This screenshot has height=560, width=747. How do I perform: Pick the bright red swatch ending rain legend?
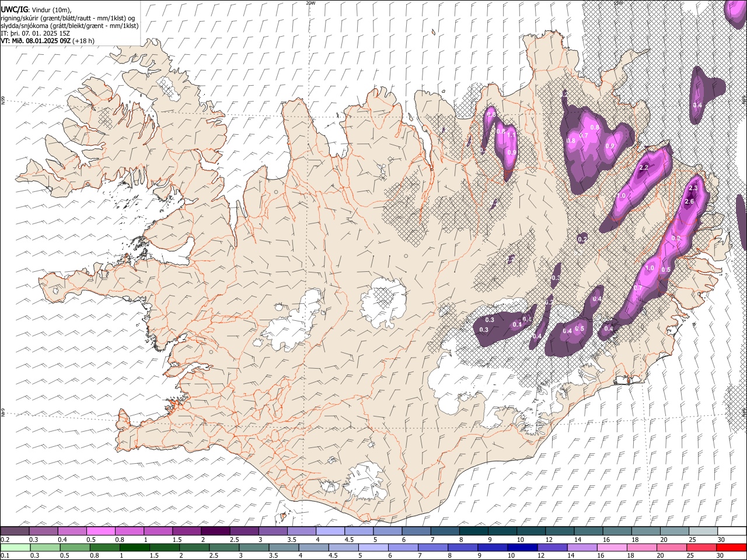coord(731,547)
